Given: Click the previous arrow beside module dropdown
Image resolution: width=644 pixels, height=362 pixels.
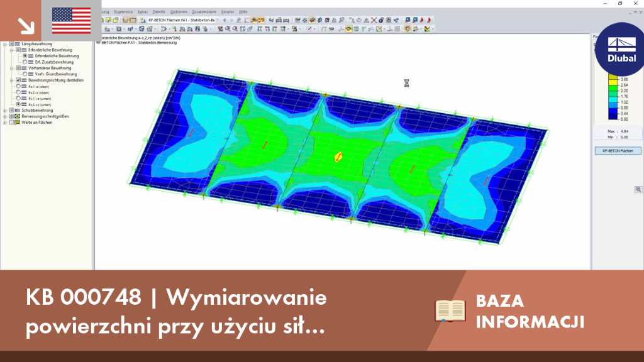Looking at the screenshot, I should click(x=225, y=20).
